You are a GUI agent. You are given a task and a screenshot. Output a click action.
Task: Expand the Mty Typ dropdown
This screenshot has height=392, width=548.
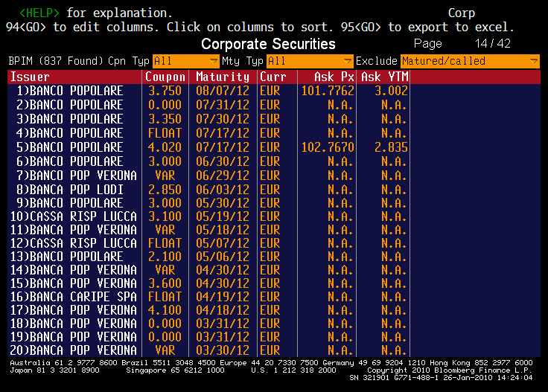click(x=310, y=61)
